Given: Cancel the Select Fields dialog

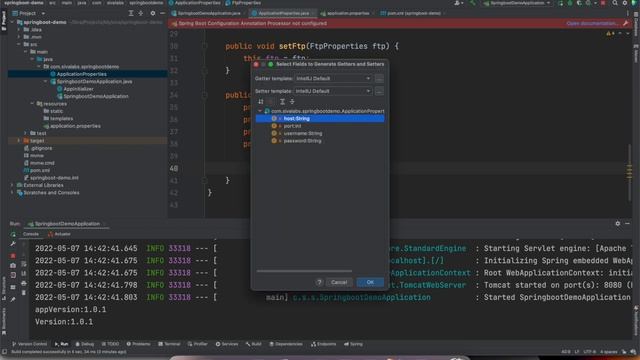Looking at the screenshot, I should (339, 282).
